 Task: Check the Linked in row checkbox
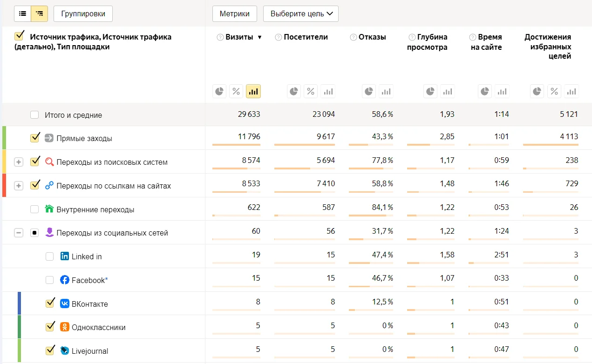coord(49,256)
